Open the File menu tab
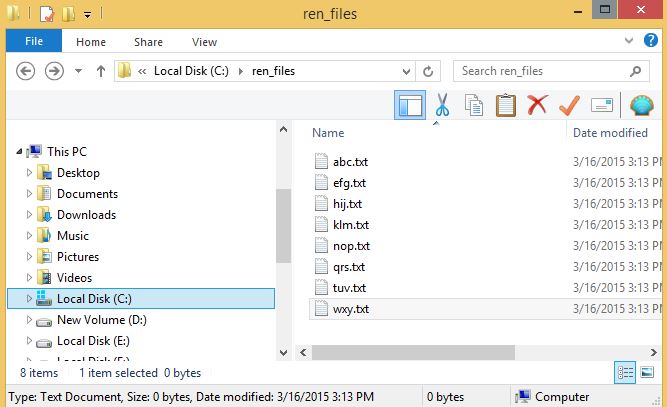This screenshot has width=667, height=407. [33, 42]
